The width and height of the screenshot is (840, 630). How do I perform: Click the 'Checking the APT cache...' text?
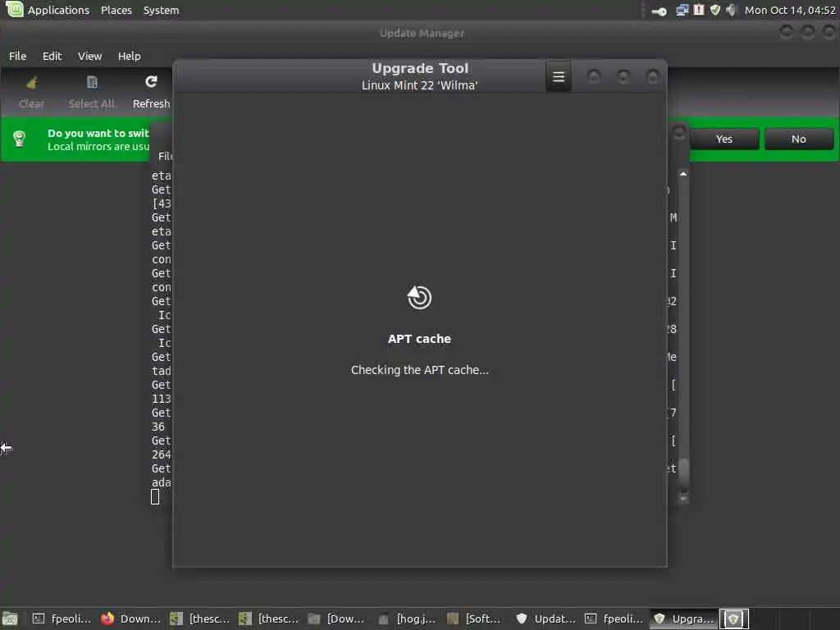419,370
